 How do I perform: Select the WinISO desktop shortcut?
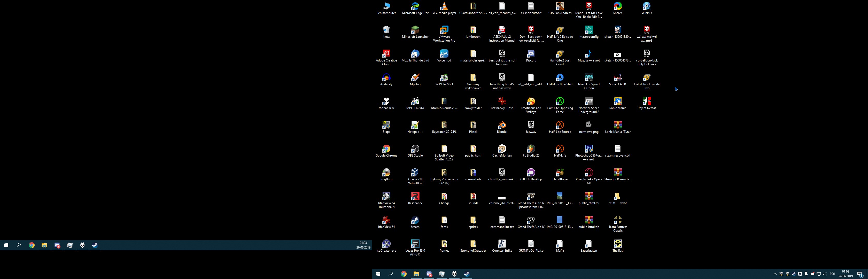[647, 9]
